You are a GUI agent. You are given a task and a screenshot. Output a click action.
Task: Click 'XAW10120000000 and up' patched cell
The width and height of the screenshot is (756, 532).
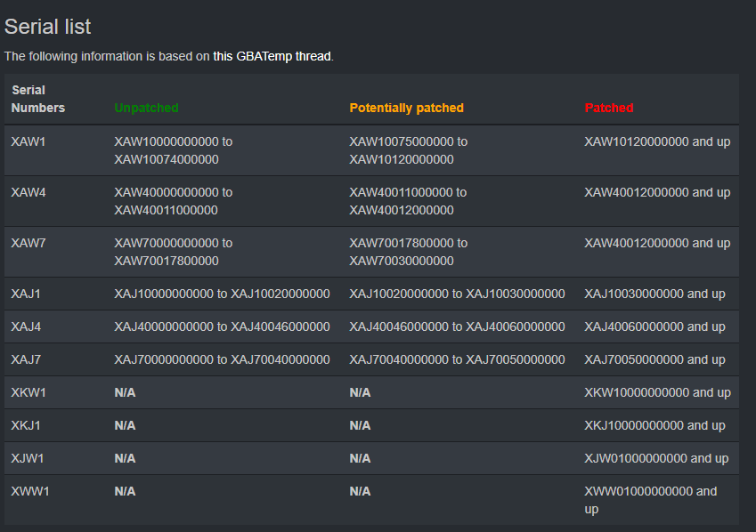657,141
